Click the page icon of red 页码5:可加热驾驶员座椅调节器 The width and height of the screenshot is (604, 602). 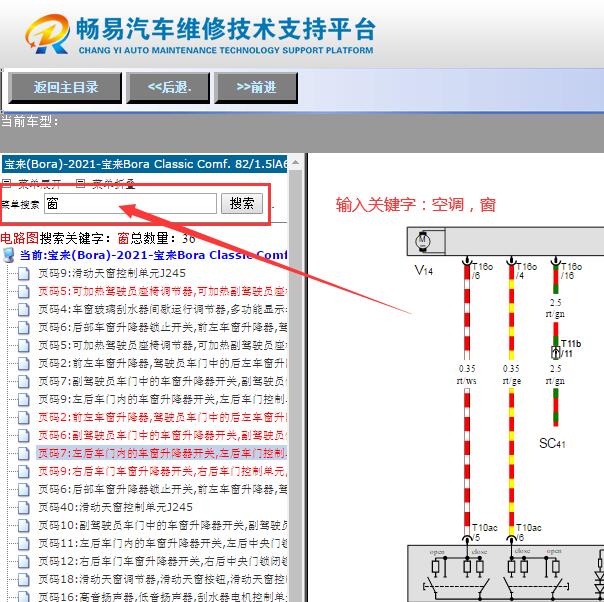(23, 292)
